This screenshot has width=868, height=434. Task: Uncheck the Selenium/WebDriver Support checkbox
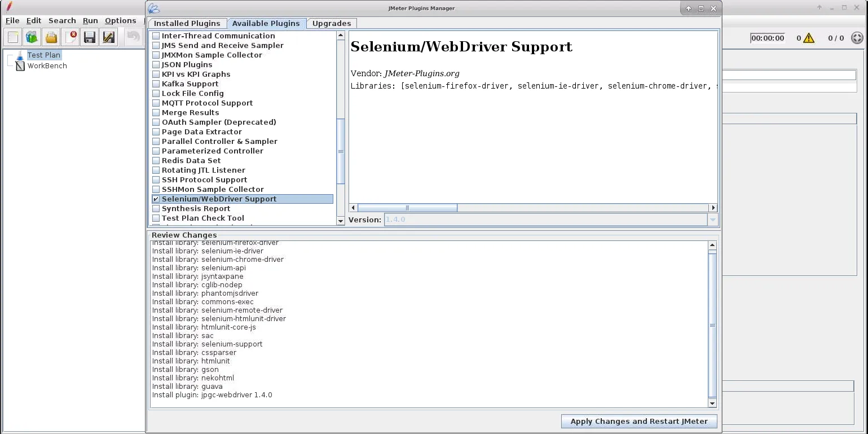tap(156, 199)
